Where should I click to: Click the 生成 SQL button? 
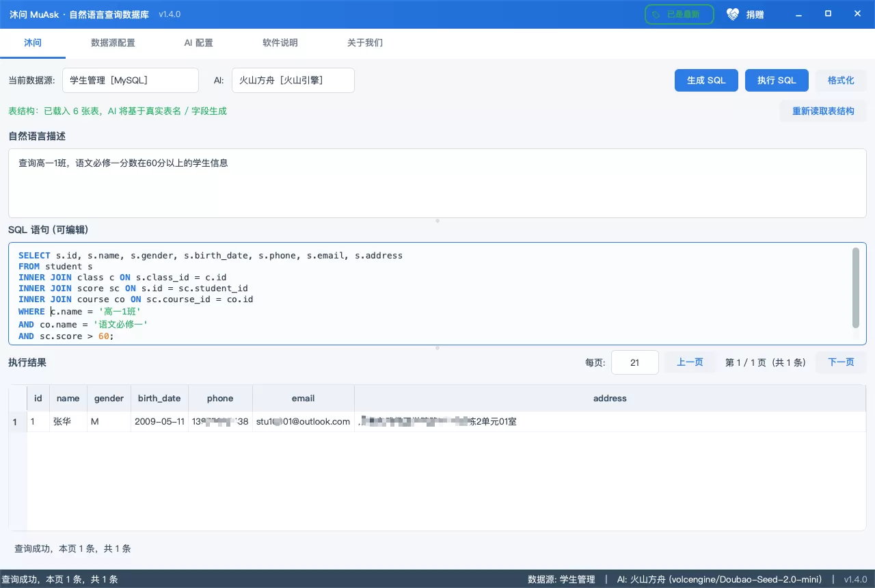point(706,80)
